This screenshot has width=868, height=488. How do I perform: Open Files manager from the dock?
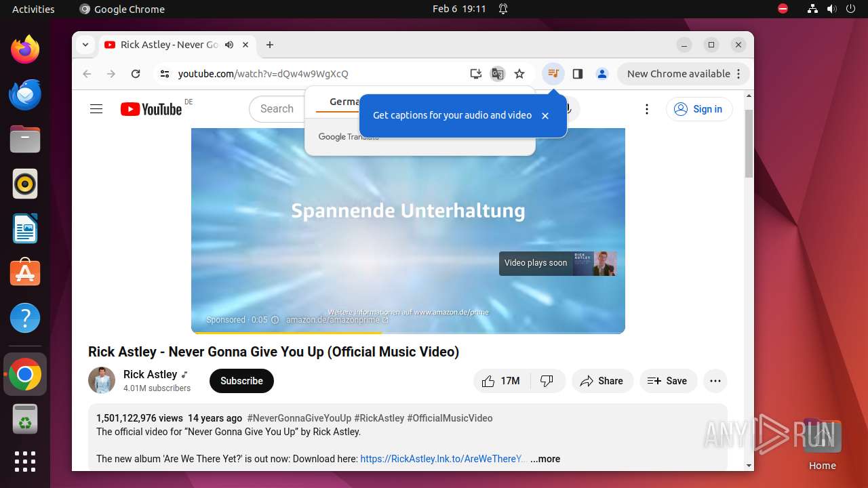(x=25, y=139)
